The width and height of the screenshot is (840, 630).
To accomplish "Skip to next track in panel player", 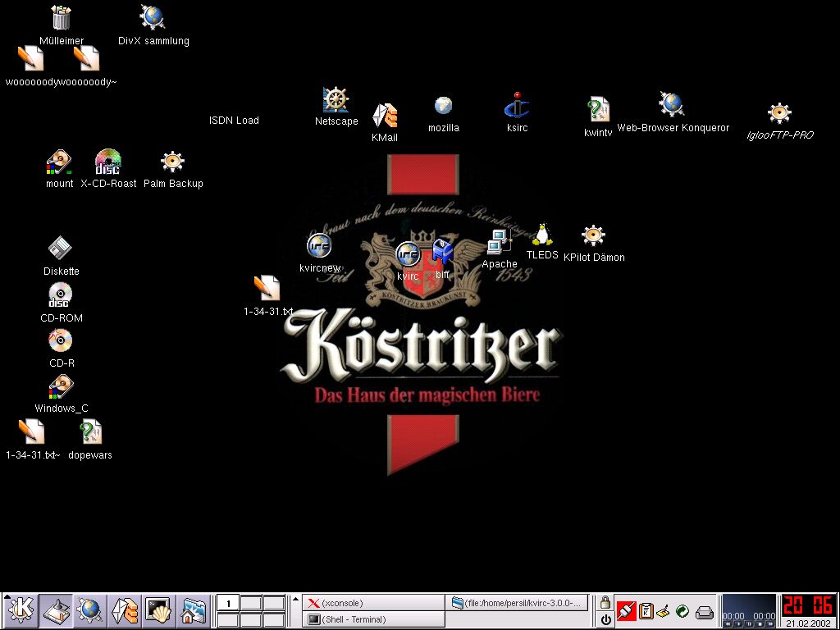I will (770, 624).
